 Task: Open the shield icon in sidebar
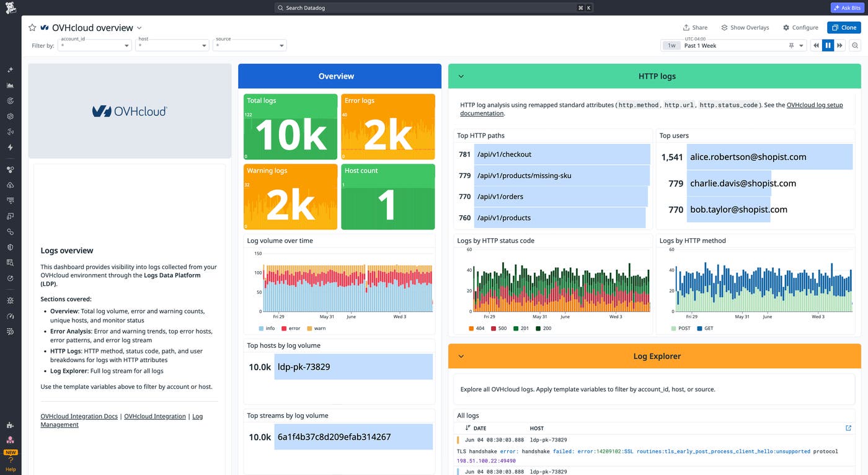[x=10, y=247]
